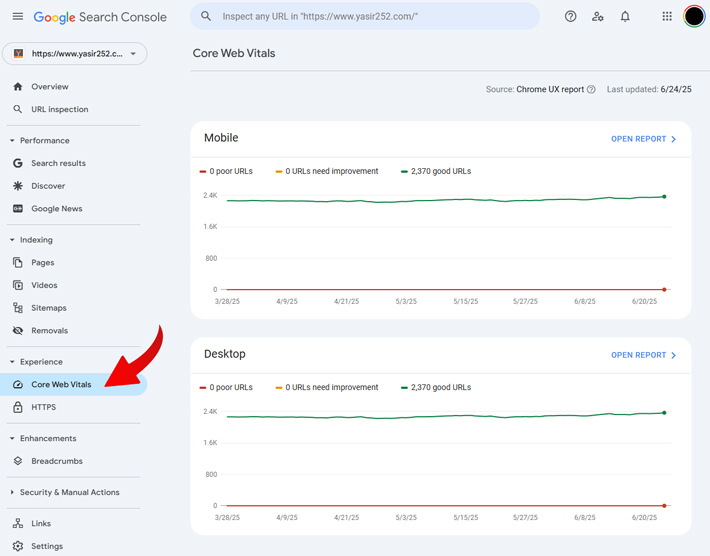Click Mobile '0 URLs need improvement' legend

(327, 171)
